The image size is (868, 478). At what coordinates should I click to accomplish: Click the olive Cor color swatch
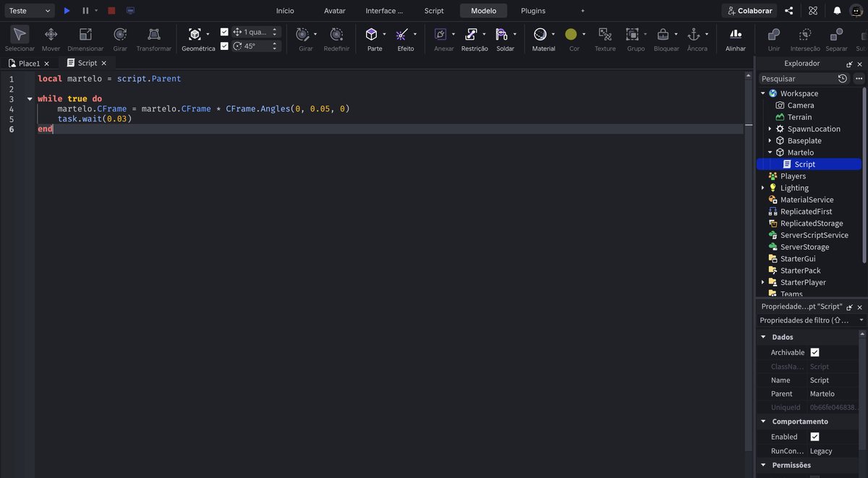pos(571,34)
